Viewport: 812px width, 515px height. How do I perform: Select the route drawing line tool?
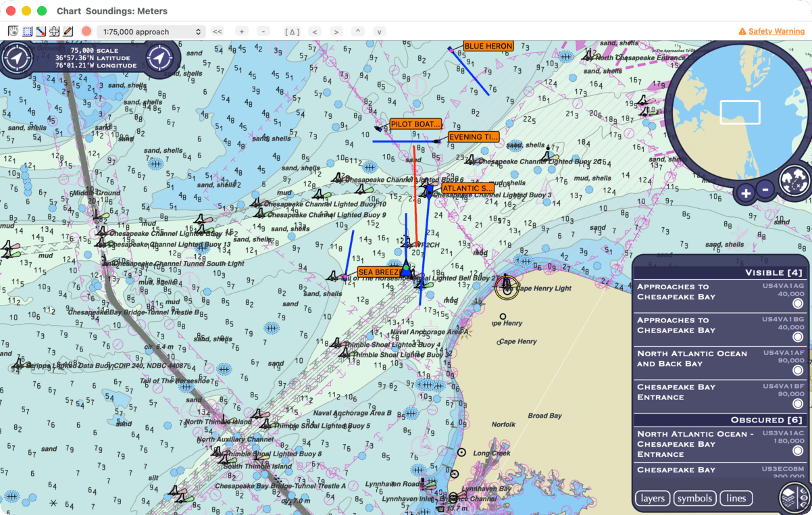[x=41, y=31]
